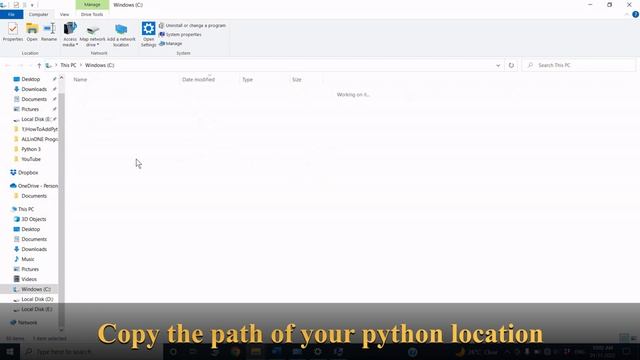Click the Manage contextual tab header
Viewport: 640px width, 360px height.
pos(92,4)
